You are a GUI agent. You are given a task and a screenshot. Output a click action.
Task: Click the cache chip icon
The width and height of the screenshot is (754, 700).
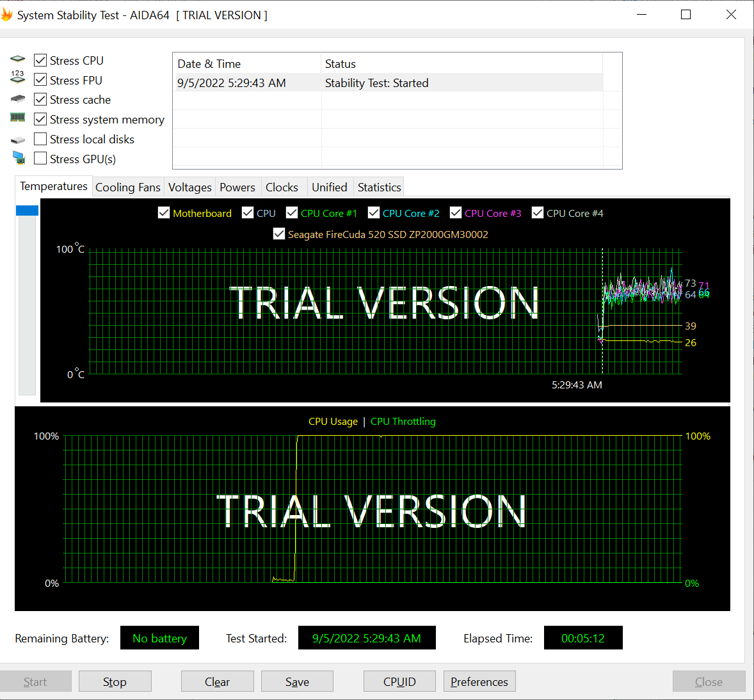[x=18, y=99]
